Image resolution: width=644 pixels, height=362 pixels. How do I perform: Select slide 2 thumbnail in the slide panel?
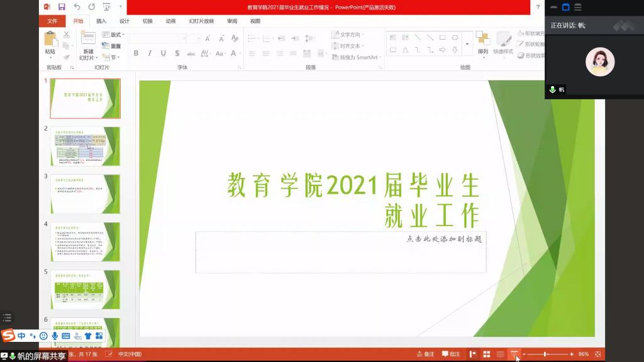point(85,146)
